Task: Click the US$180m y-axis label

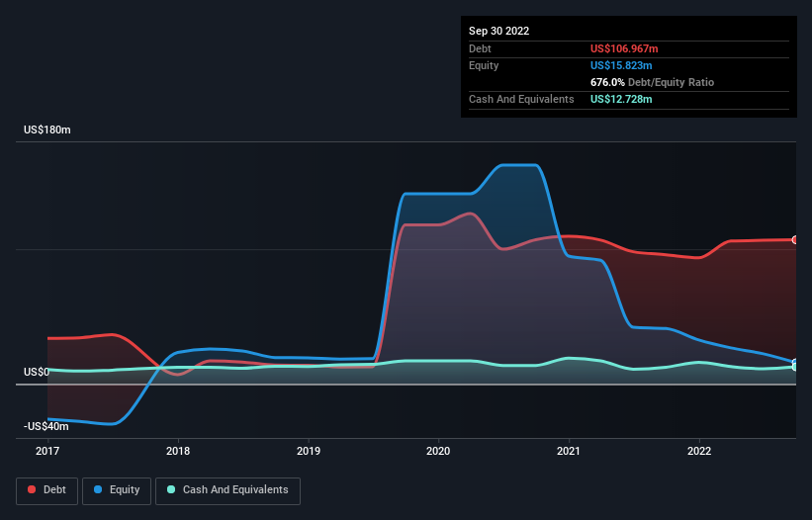Action: [47, 130]
